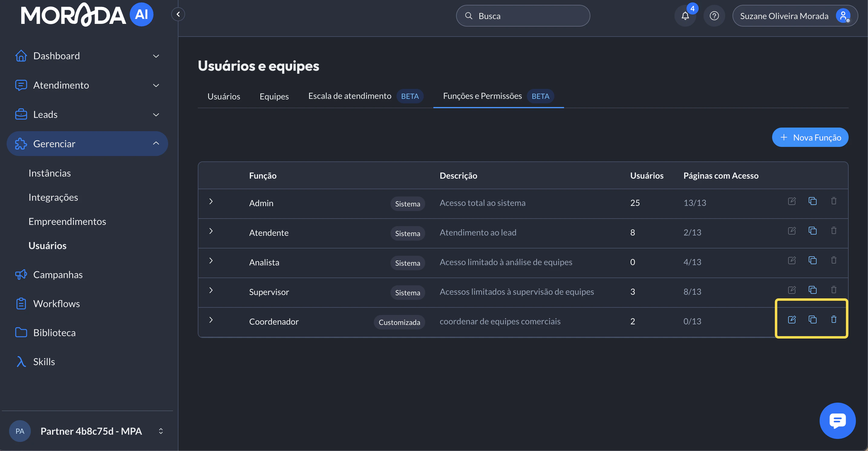The height and width of the screenshot is (451, 868).
Task: Collapse the Gerenciar menu
Action: pyautogui.click(x=156, y=143)
